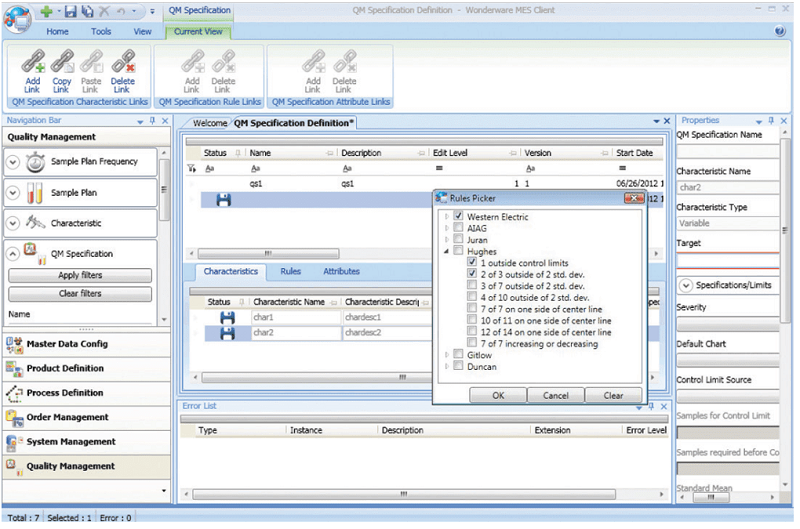Open Order Management navigation section
Screen dimensions: 800x529
click(66, 417)
